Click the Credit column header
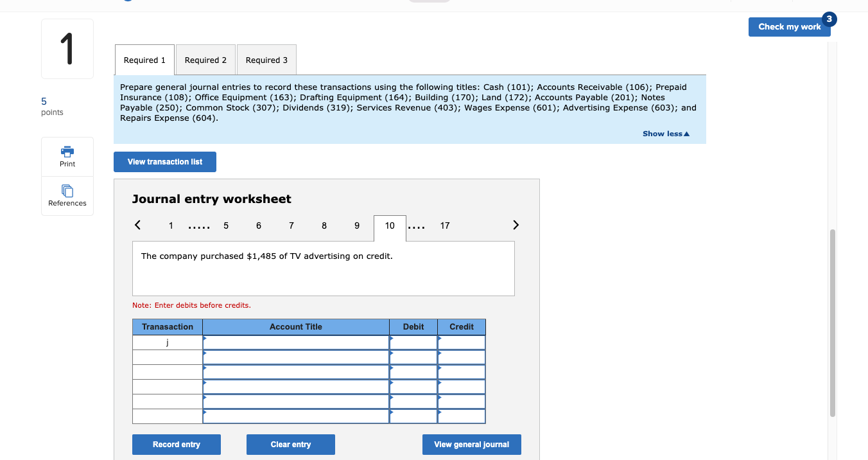 462,327
